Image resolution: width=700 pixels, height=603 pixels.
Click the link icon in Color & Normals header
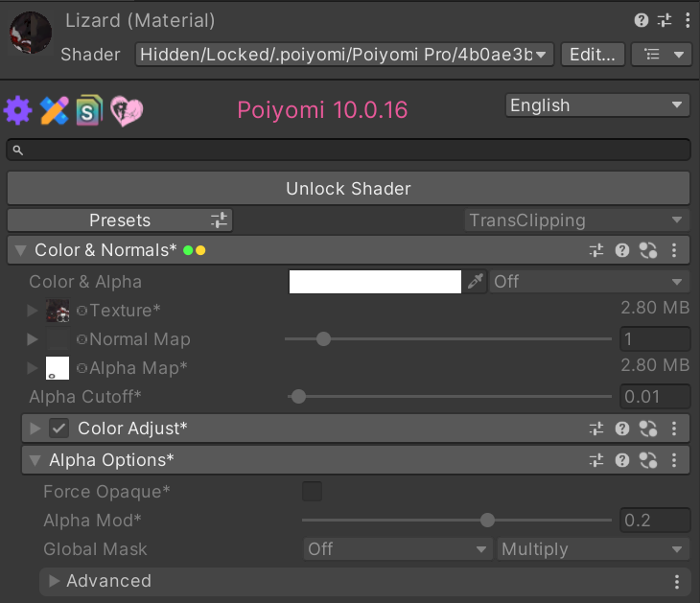(x=648, y=250)
